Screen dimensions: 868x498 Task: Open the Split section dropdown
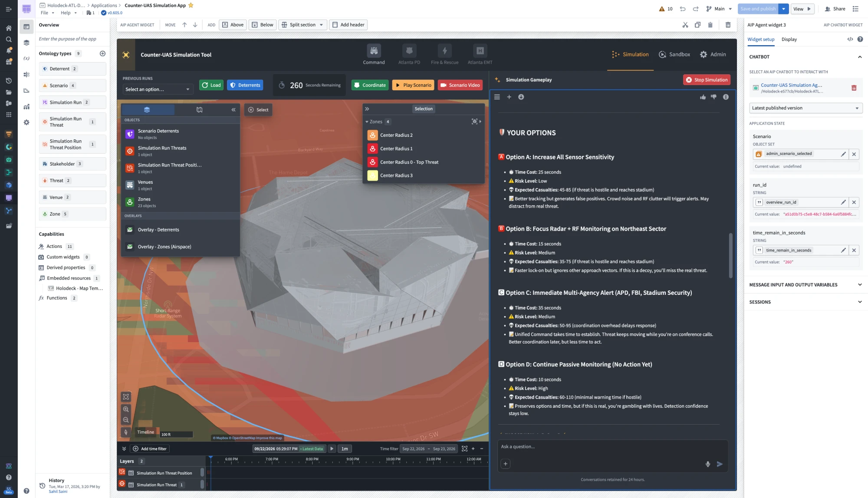[x=303, y=25]
